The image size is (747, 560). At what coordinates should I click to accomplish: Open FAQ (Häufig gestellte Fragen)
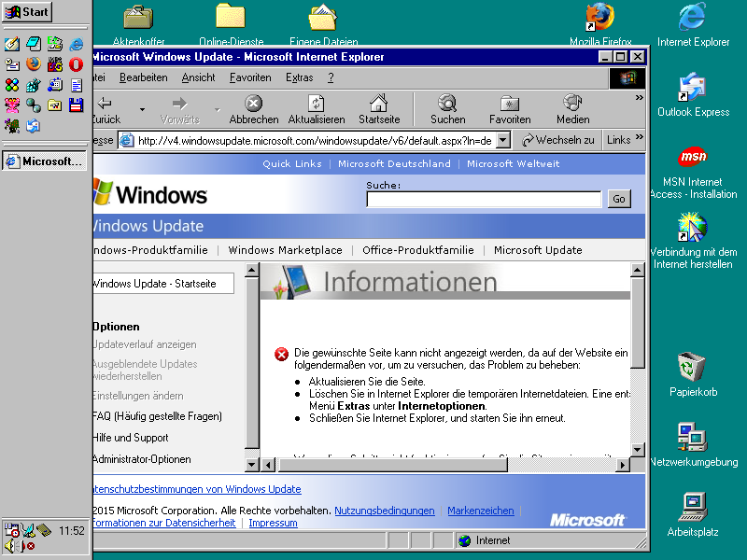point(157,416)
